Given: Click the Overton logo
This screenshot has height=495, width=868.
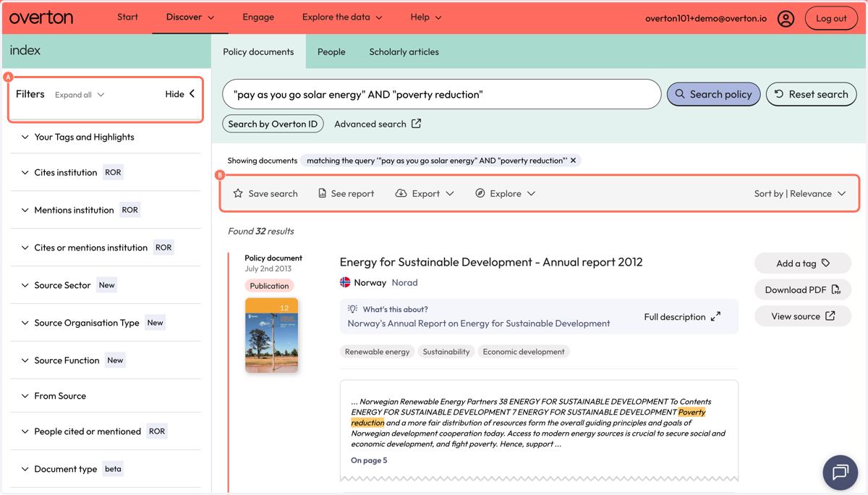Looking at the screenshot, I should point(41,17).
